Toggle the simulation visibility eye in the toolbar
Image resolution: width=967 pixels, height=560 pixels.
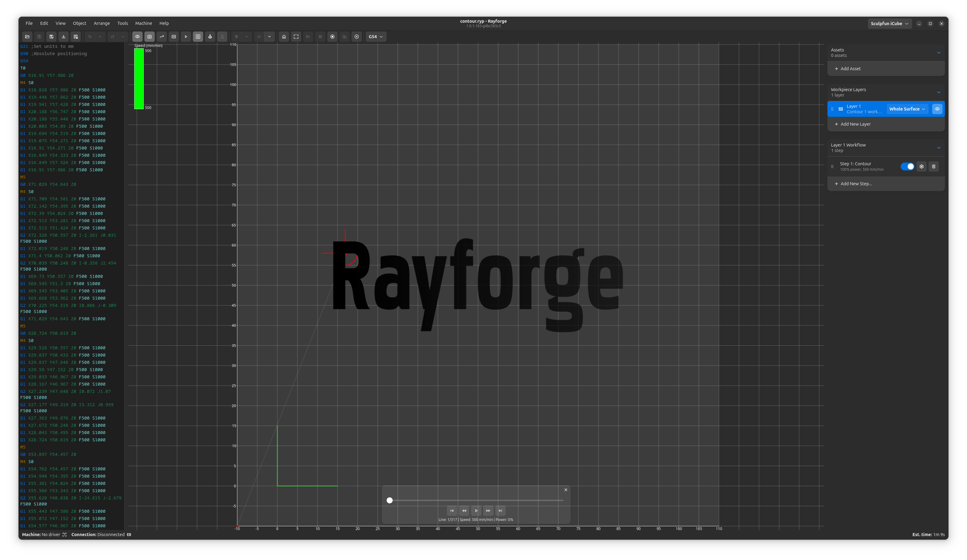pos(137,36)
